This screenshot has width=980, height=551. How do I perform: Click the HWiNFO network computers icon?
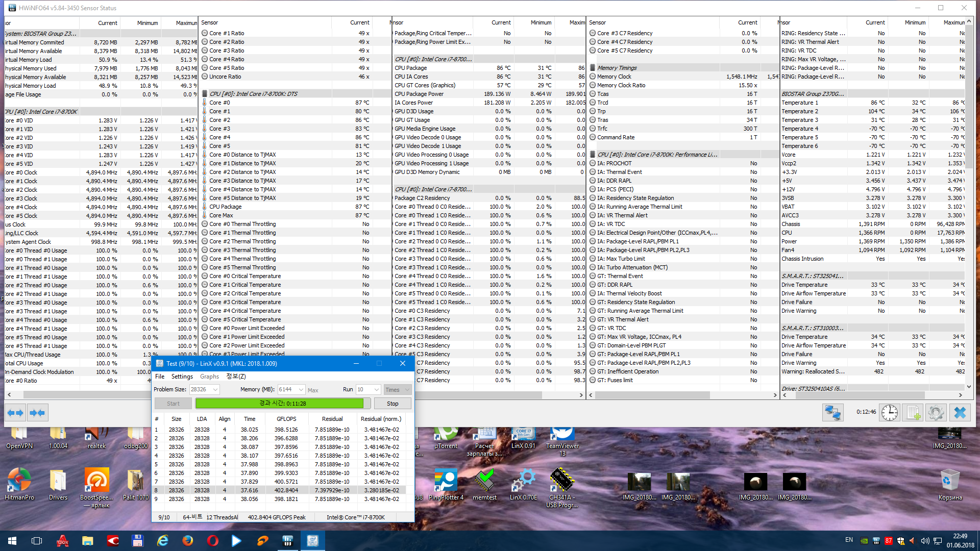point(832,413)
